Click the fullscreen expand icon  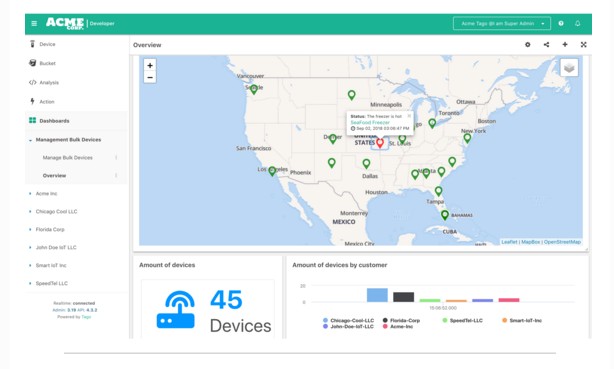click(583, 45)
